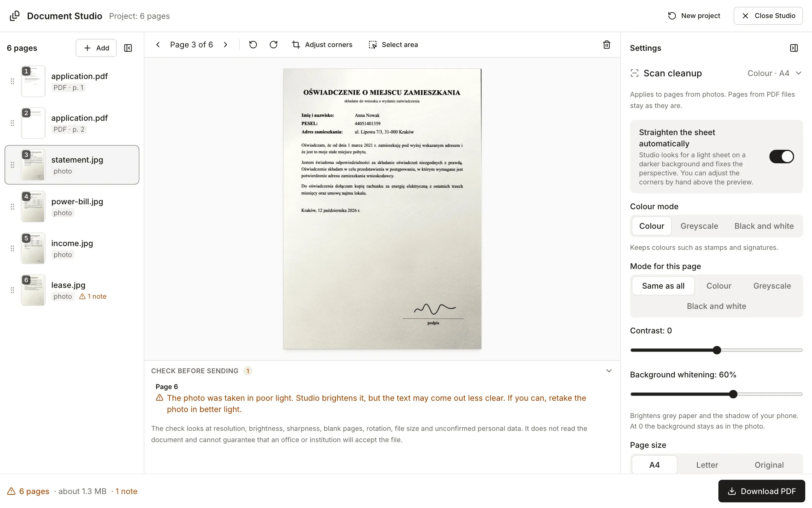812x508 pixels.
Task: Select the lease.jpg page thumbnail
Action: 33,290
